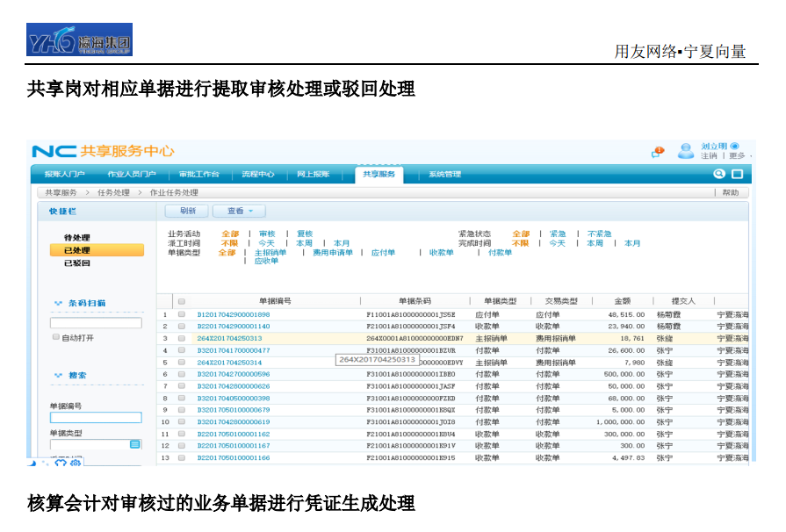786x532 pixels.
Task: Collapse the 条码扫描 section arrow icon
Action: 59,303
